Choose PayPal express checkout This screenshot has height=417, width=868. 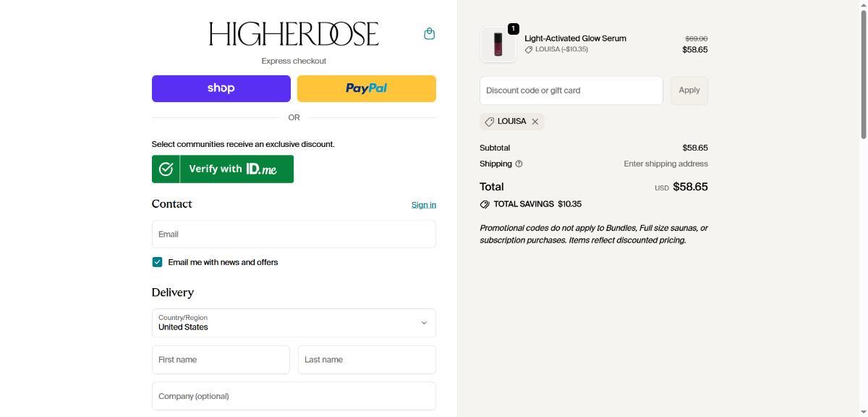(x=366, y=88)
